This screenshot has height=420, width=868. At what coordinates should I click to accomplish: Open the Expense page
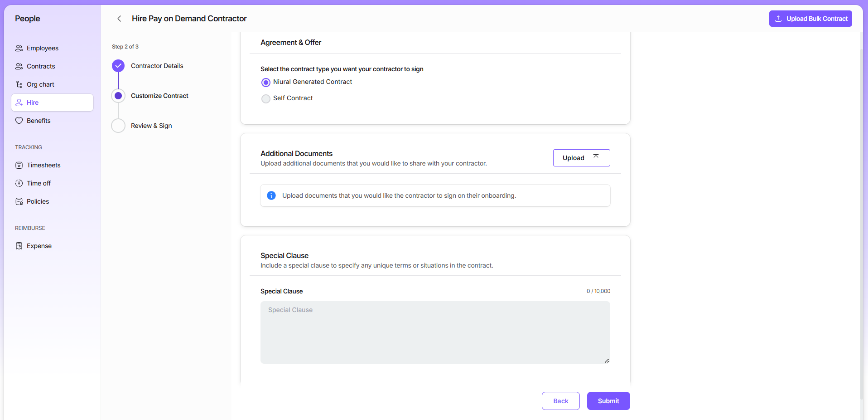52,246
